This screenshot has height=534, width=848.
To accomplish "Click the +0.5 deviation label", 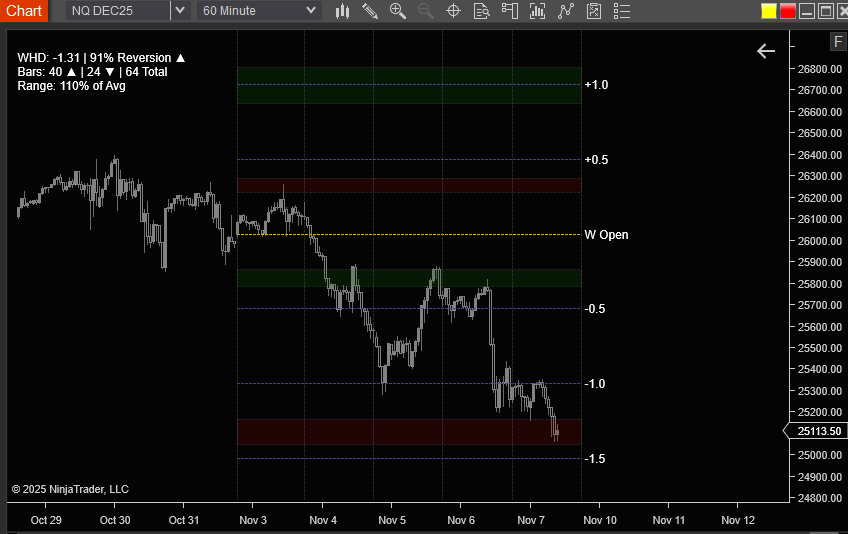I will 597,160.
